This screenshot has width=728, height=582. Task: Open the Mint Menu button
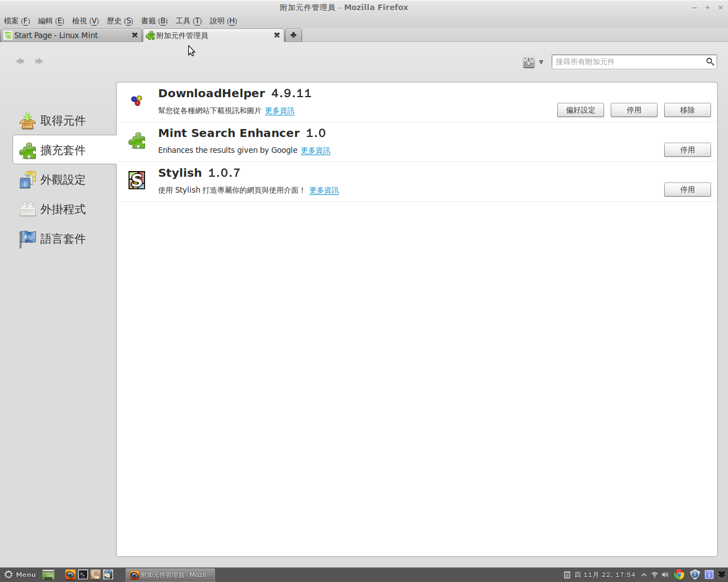pyautogui.click(x=19, y=575)
